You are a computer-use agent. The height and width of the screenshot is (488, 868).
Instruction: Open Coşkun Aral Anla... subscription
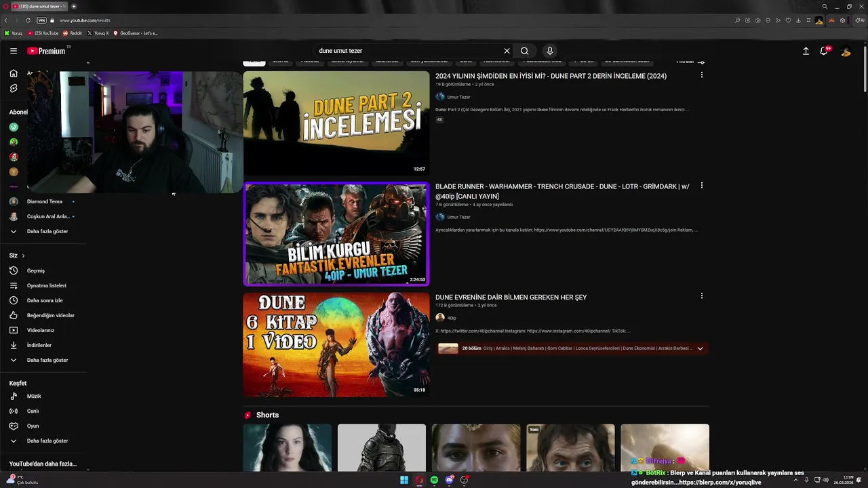point(48,216)
